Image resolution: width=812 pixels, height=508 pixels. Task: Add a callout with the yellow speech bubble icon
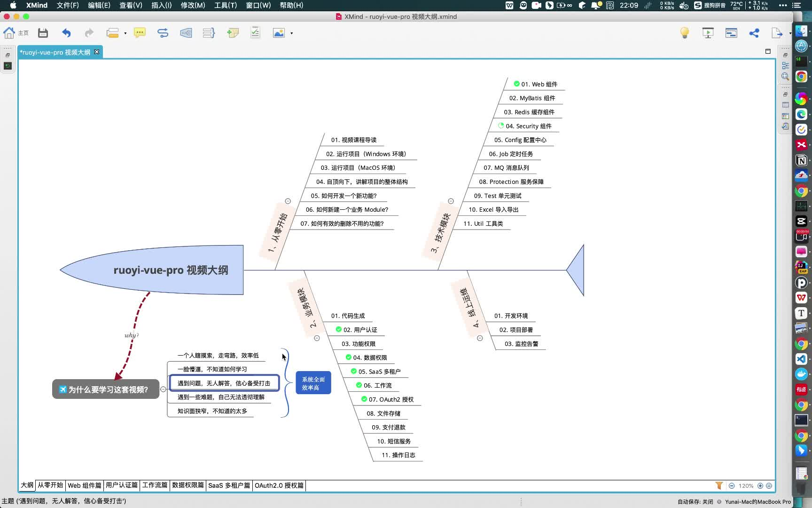pos(140,33)
